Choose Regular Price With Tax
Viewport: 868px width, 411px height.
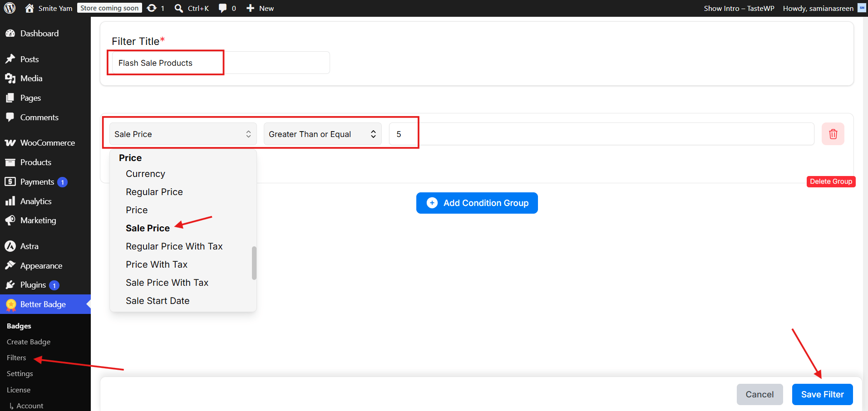pos(174,246)
